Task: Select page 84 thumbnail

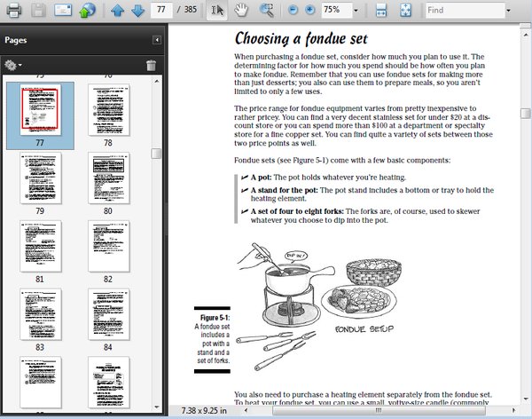Action: [x=108, y=314]
